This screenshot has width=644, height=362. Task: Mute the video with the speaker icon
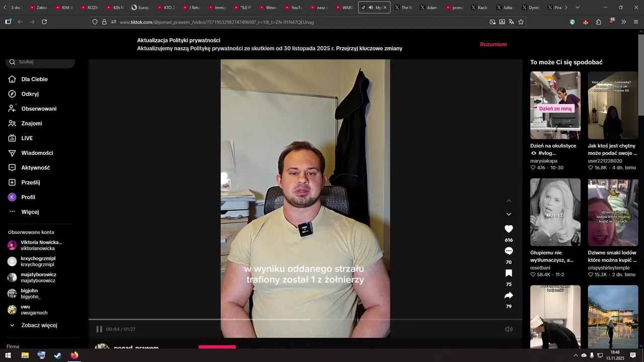coord(509,329)
